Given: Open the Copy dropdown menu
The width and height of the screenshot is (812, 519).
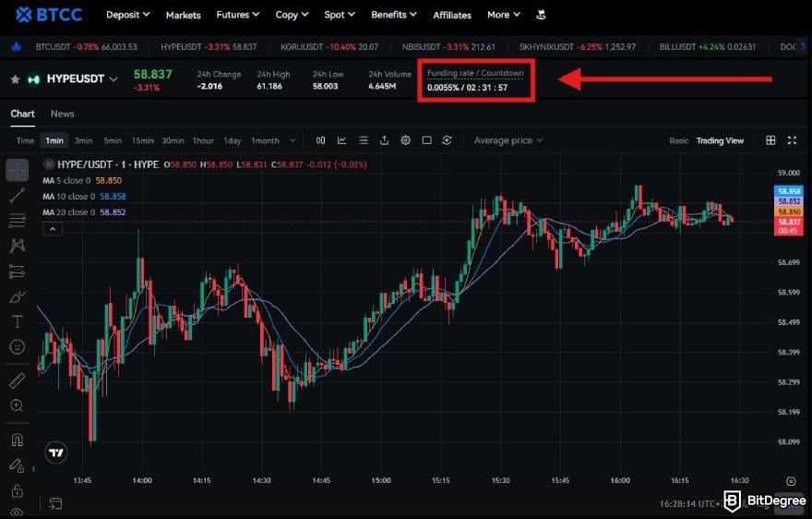Looking at the screenshot, I should point(293,15).
